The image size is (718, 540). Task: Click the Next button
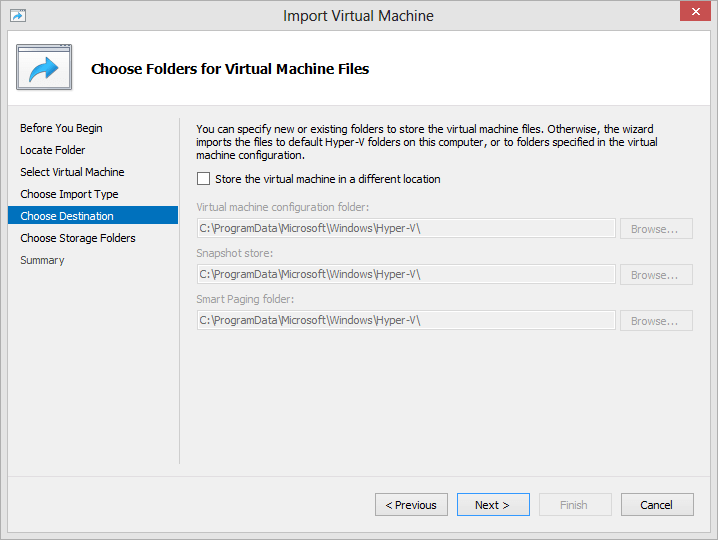(493, 505)
